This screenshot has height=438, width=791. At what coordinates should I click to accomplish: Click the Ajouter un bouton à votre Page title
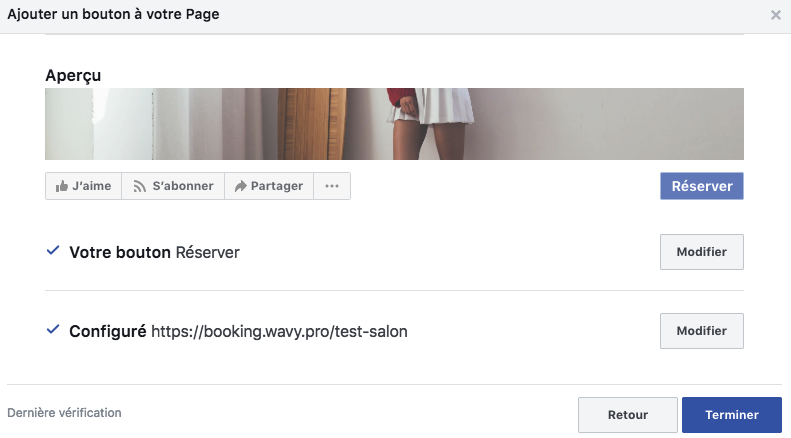[114, 14]
